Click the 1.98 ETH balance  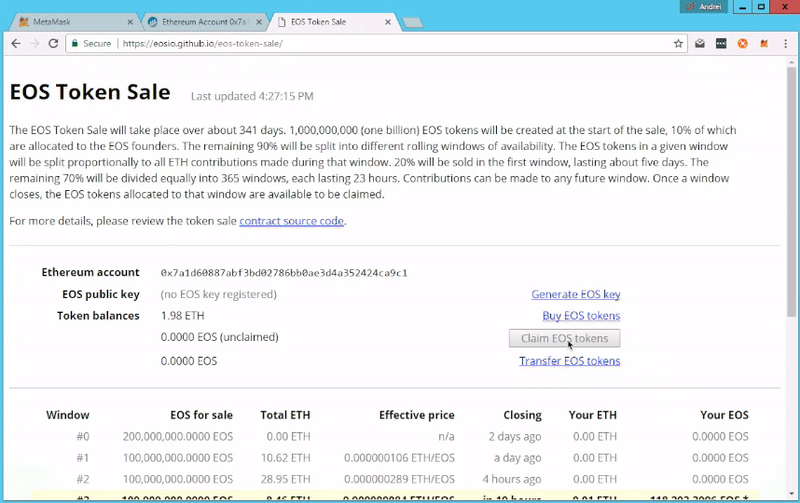[x=182, y=316]
